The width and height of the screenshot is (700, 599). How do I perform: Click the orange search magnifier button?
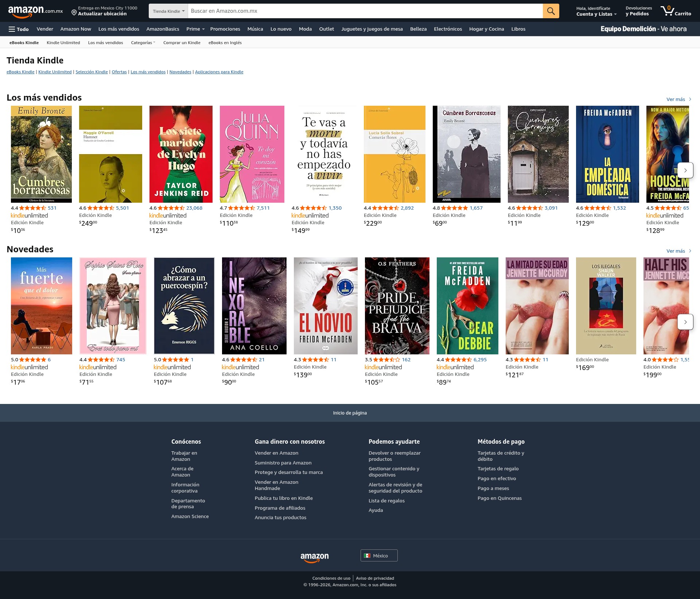[551, 11]
